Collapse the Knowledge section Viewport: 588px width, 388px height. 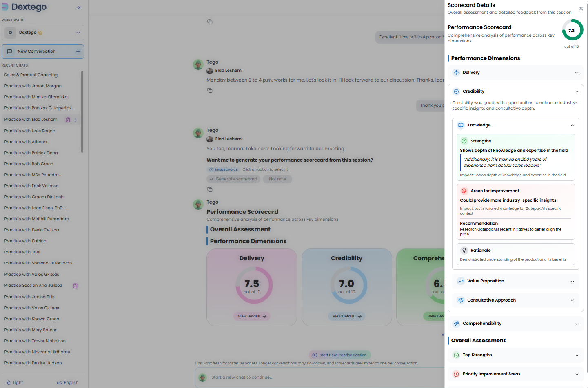pos(572,125)
